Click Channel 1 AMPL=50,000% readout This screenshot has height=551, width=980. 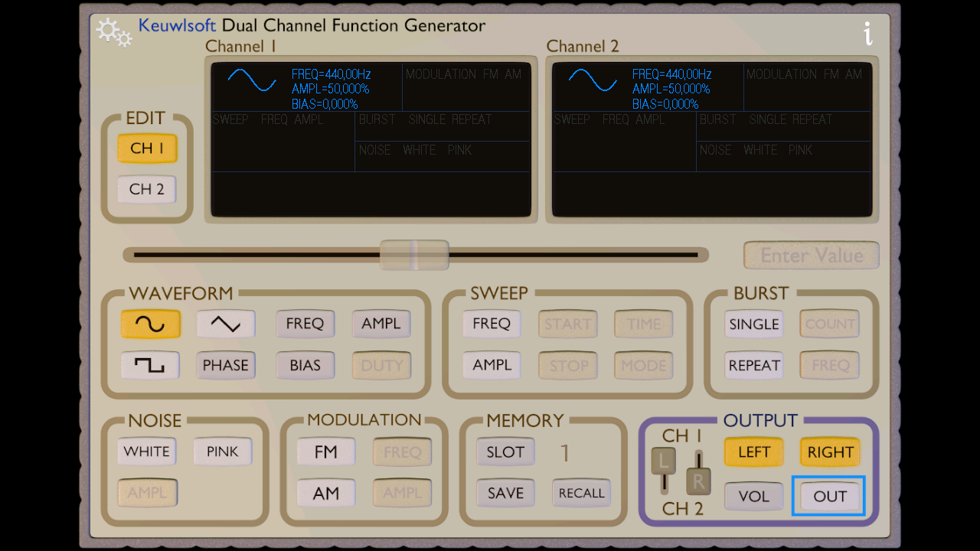331,89
